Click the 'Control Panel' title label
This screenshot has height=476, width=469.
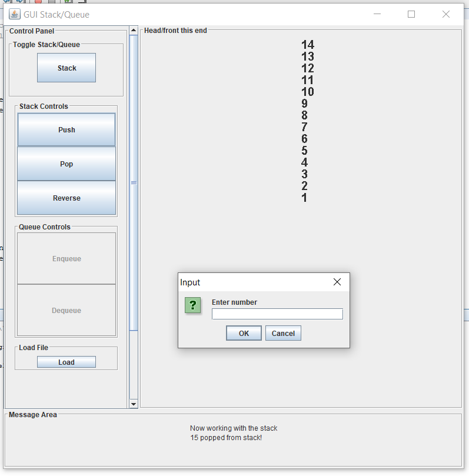click(x=32, y=31)
